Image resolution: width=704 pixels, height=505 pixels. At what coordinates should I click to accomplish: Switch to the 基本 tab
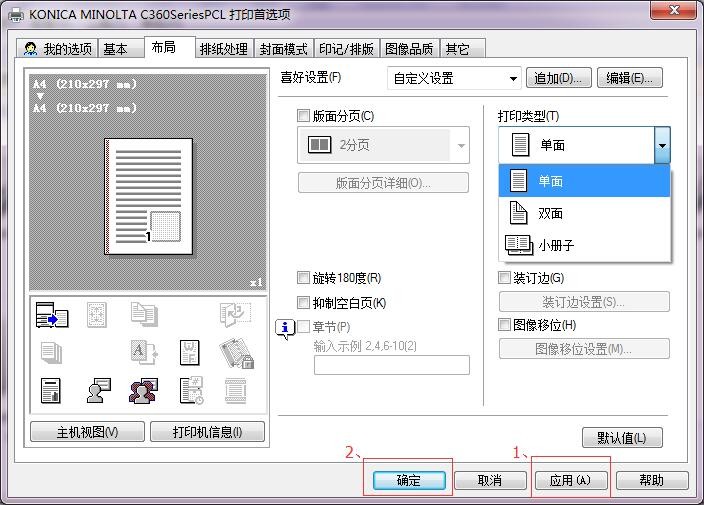click(116, 49)
